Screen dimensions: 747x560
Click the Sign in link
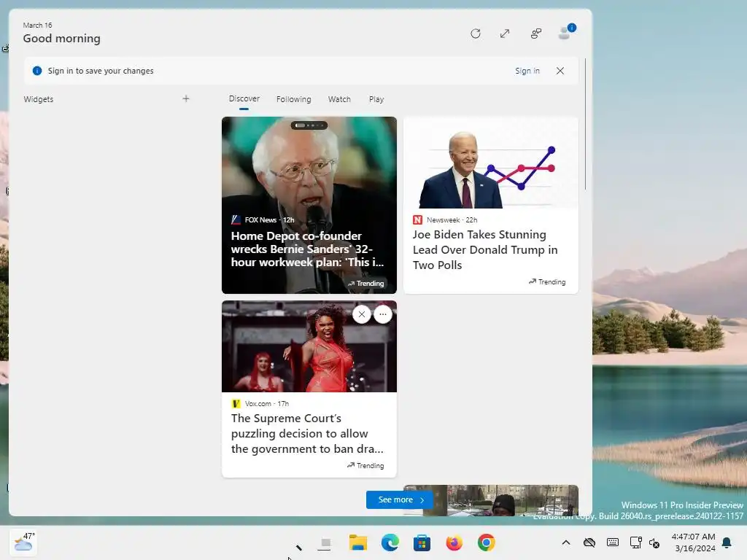[x=527, y=71]
